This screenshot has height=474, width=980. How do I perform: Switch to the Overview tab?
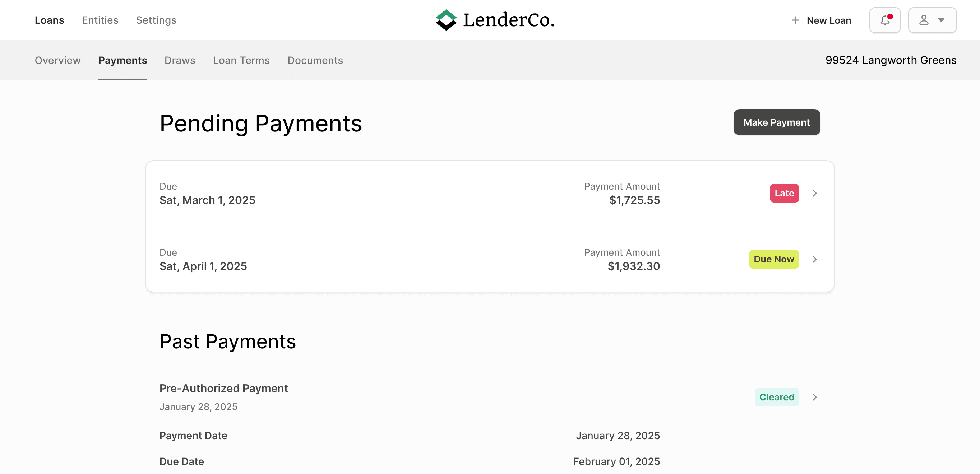[x=58, y=60]
